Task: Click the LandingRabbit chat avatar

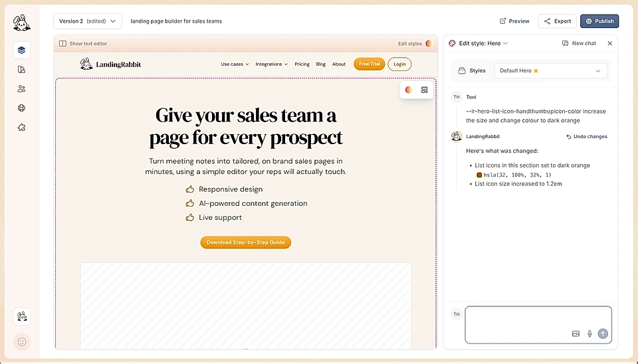Action: point(457,136)
